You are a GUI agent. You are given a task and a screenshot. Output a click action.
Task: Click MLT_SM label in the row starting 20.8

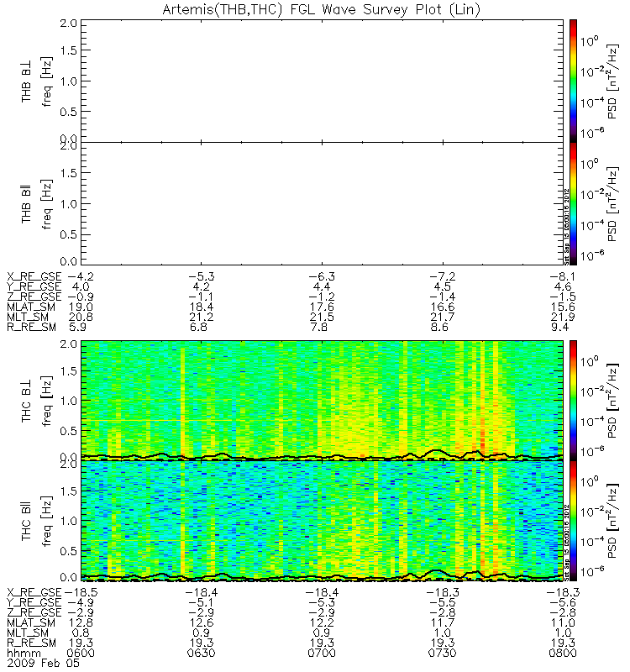[28, 318]
